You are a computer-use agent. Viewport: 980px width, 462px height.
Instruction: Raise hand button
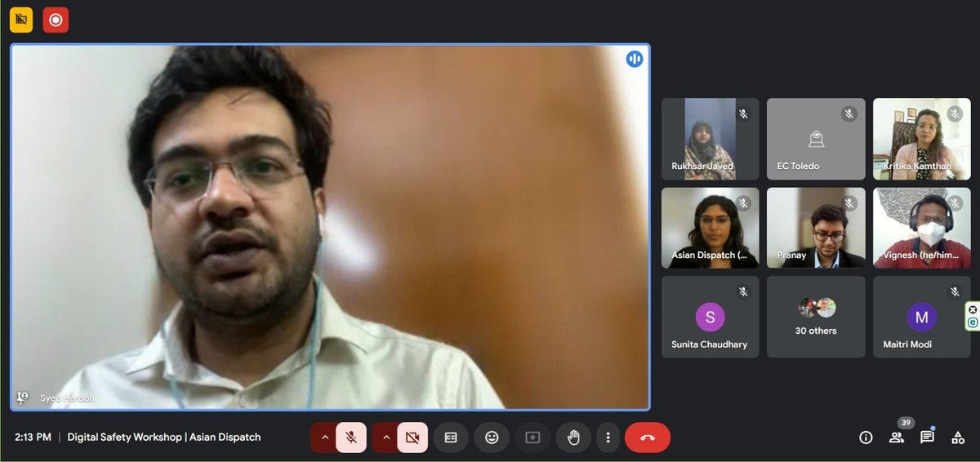573,438
